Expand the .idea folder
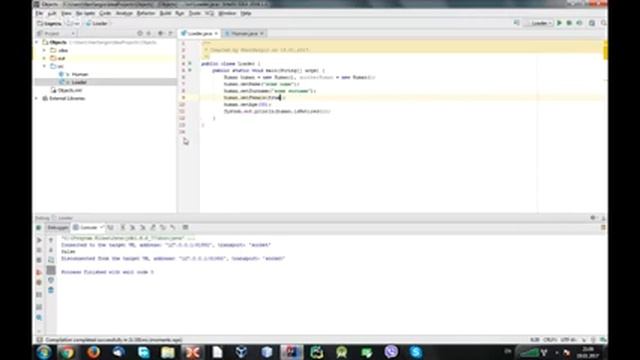 point(44,50)
